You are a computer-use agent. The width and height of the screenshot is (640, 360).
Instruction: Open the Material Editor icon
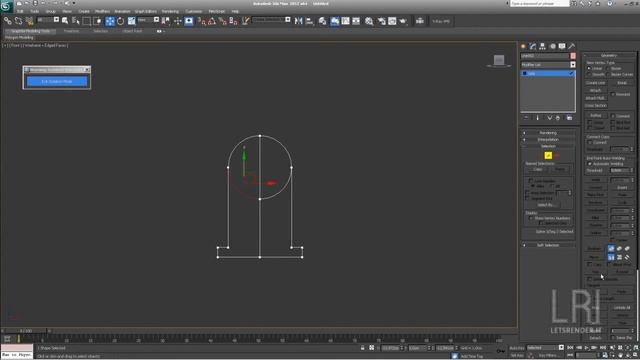point(369,21)
